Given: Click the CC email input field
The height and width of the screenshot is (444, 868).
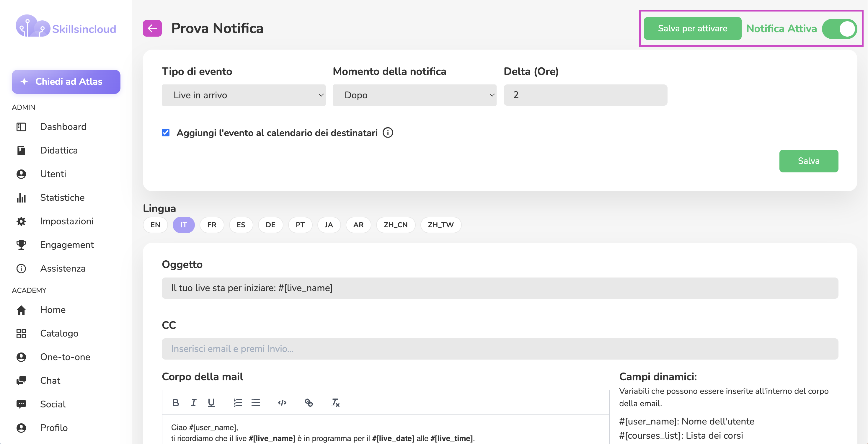Looking at the screenshot, I should (x=500, y=349).
